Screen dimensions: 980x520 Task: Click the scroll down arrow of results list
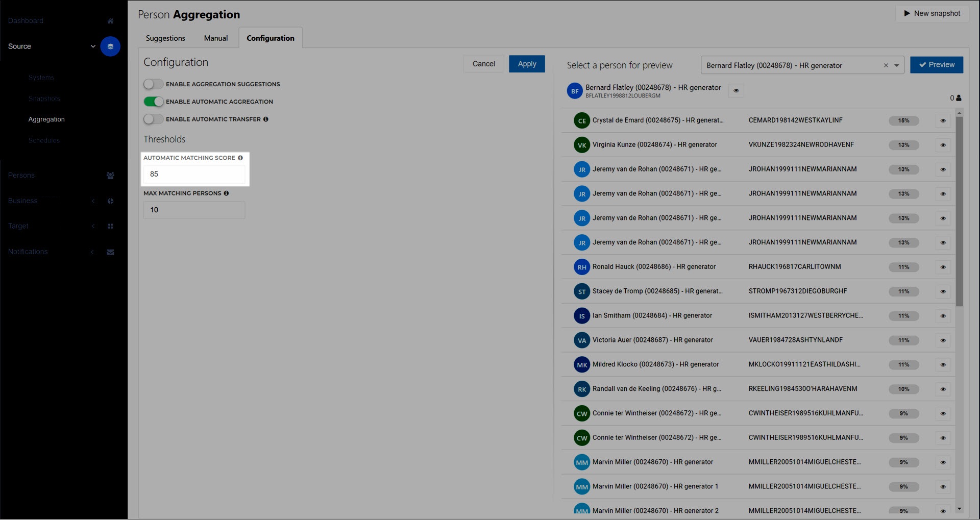pyautogui.click(x=959, y=509)
